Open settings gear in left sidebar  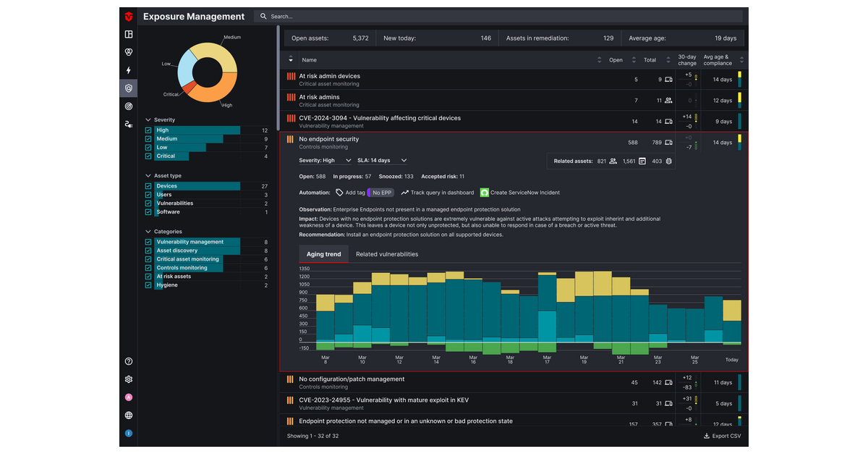click(129, 379)
